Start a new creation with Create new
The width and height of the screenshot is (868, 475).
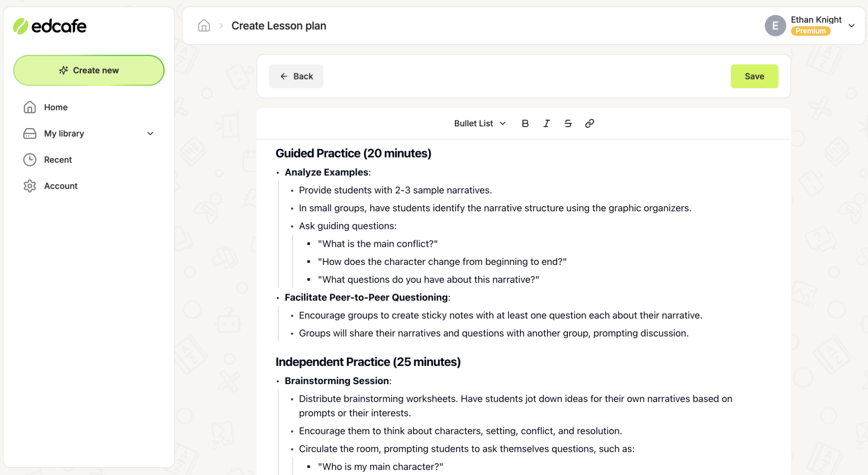pos(89,70)
